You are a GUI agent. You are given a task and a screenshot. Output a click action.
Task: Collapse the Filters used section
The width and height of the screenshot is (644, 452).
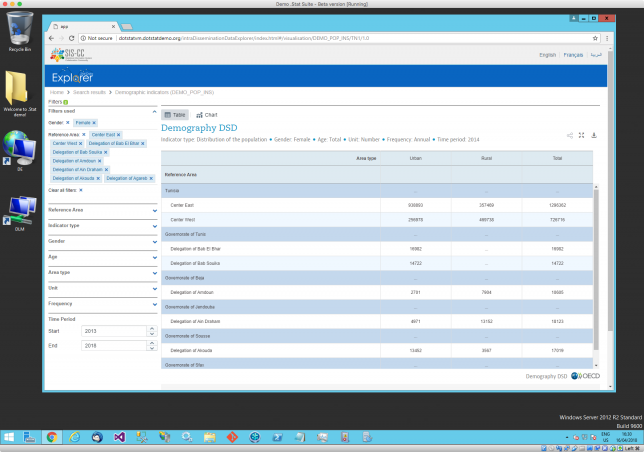(x=154, y=111)
